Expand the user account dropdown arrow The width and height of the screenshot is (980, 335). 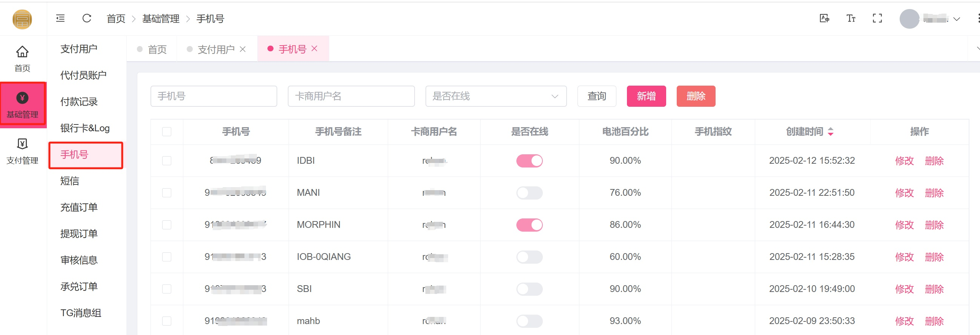pos(956,19)
